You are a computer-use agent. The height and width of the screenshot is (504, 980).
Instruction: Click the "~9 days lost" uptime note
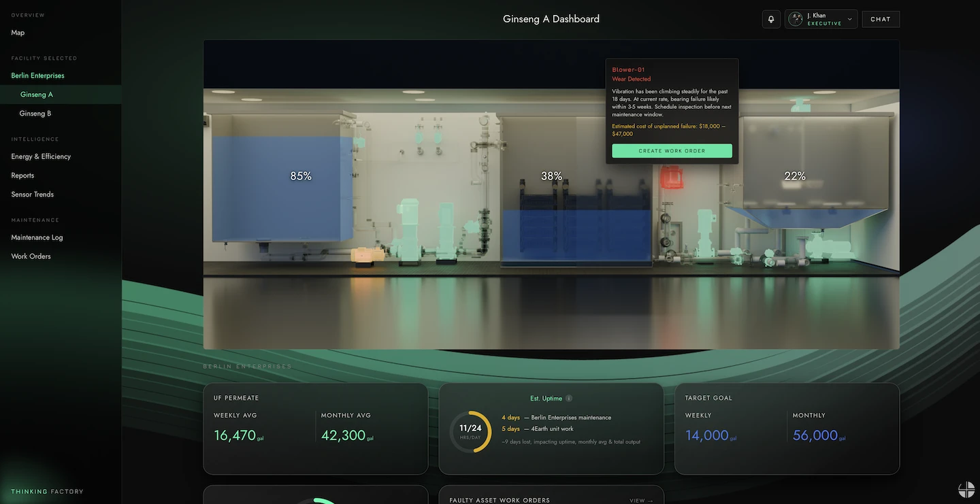click(571, 442)
